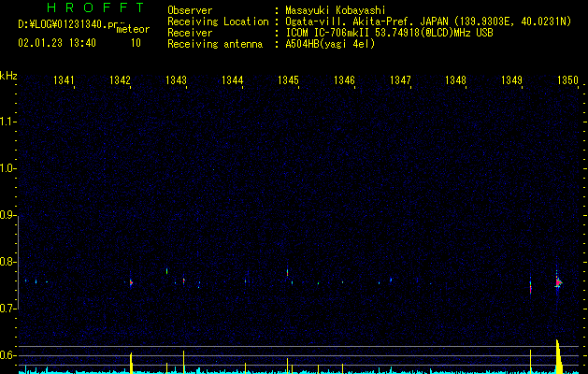Click the ICOM IC-706mkII receiver text
This screenshot has height=374, width=588.
pos(329,33)
